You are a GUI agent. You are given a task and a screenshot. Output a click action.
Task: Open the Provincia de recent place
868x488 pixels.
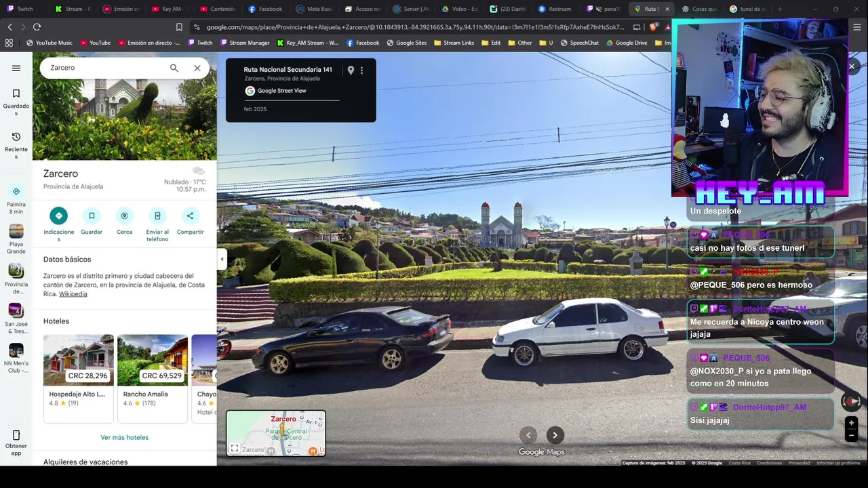(16, 278)
